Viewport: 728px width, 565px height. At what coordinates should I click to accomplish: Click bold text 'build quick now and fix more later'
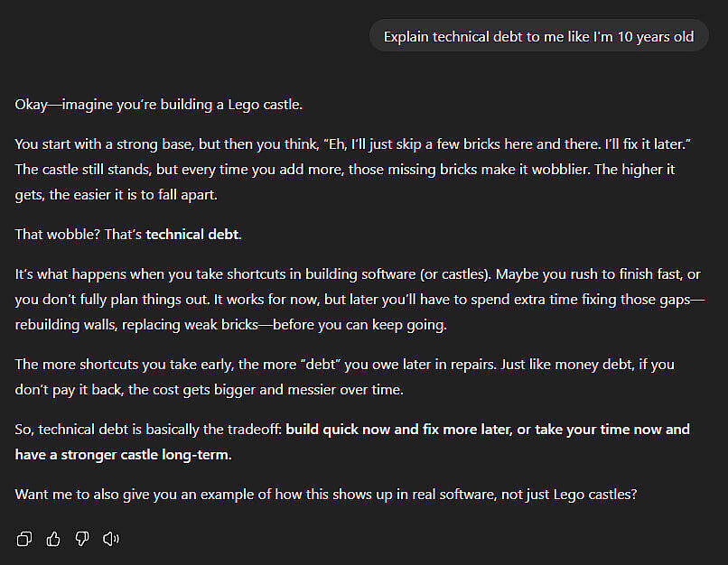[x=399, y=430]
